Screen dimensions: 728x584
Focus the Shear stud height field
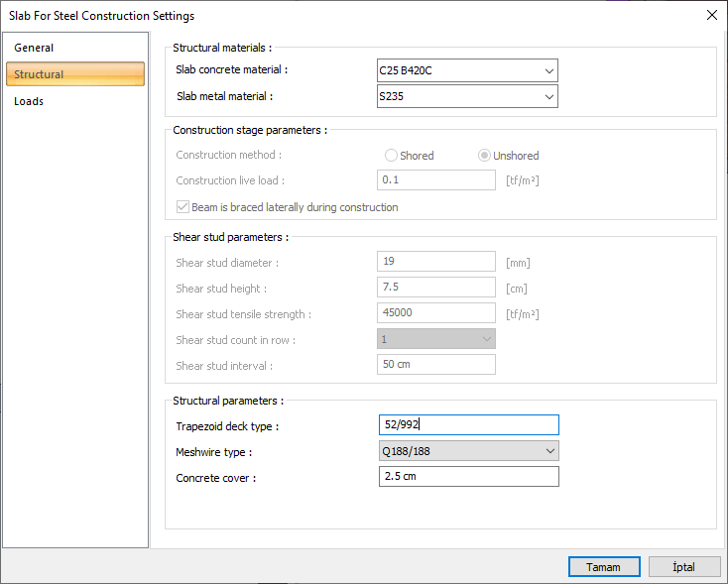[x=436, y=288]
